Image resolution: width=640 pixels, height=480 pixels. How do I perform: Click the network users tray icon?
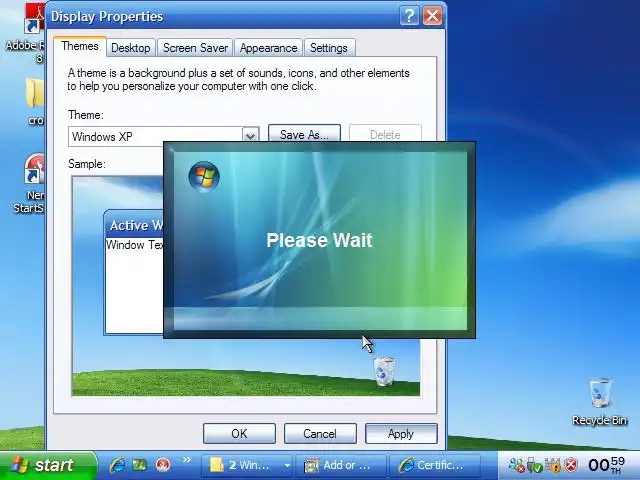(x=516, y=465)
